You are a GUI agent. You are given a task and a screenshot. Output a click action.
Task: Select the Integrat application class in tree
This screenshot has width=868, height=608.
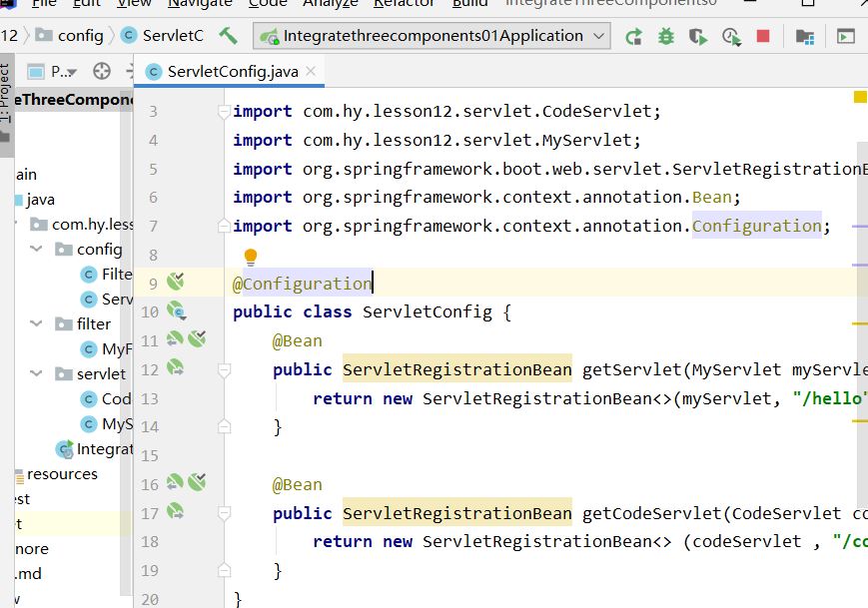tap(94, 448)
